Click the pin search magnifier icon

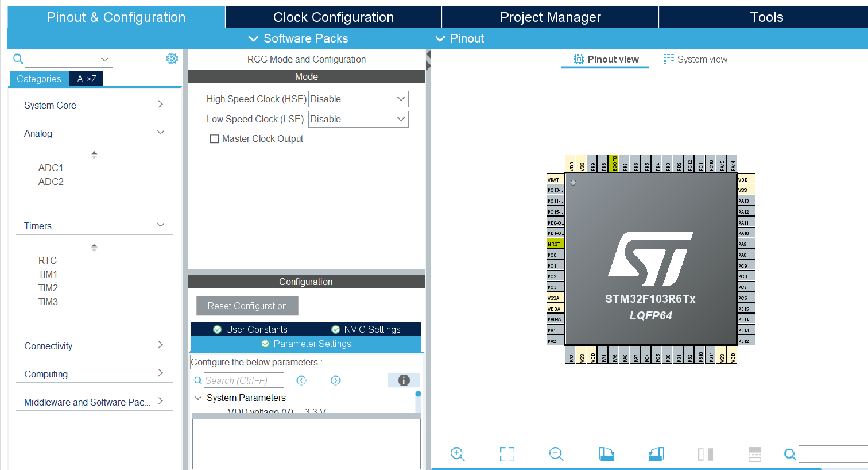790,454
